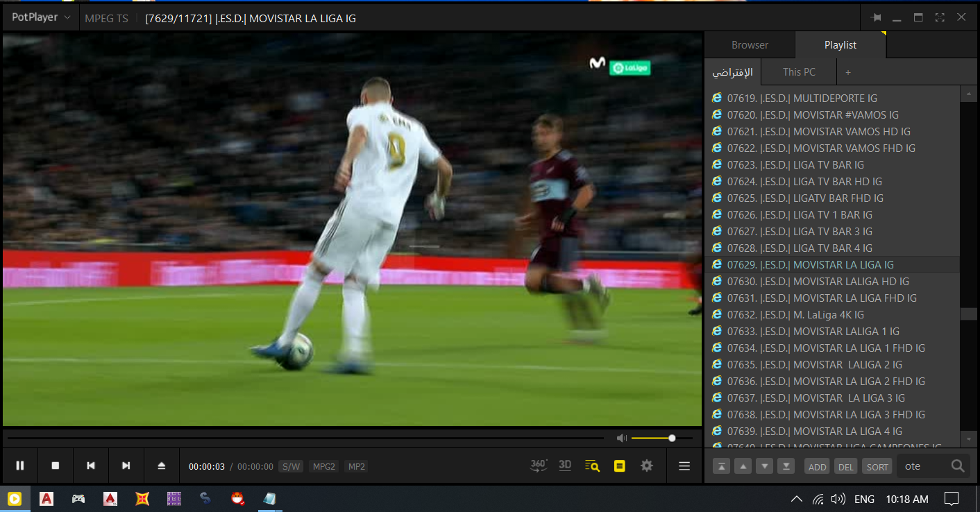Select 07628 LIGA TV BAR 4 IG
The height and width of the screenshot is (512, 980).
(832, 248)
